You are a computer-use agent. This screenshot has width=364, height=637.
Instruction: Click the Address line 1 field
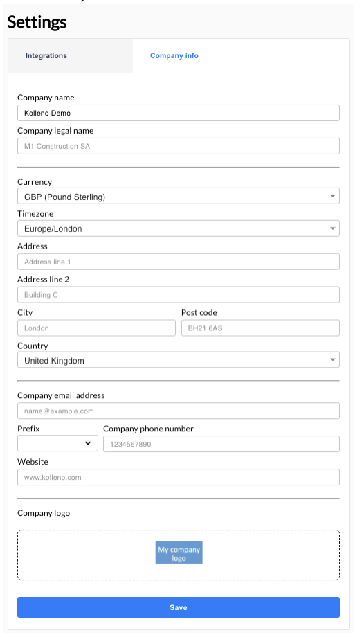(179, 262)
